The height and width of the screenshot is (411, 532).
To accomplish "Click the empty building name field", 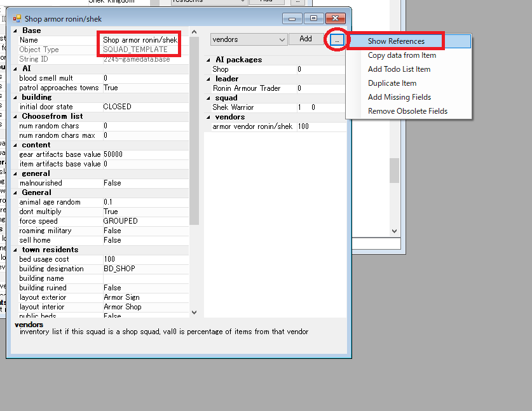I will [x=146, y=278].
